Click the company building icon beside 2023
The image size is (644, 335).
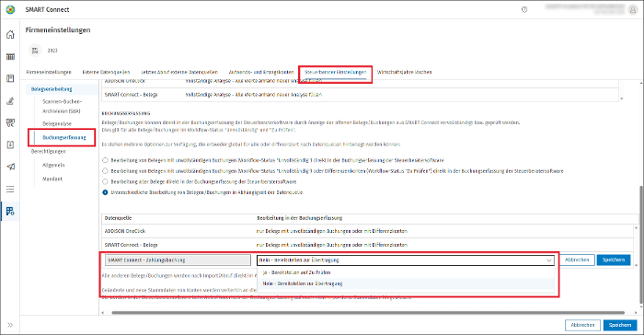[x=35, y=51]
